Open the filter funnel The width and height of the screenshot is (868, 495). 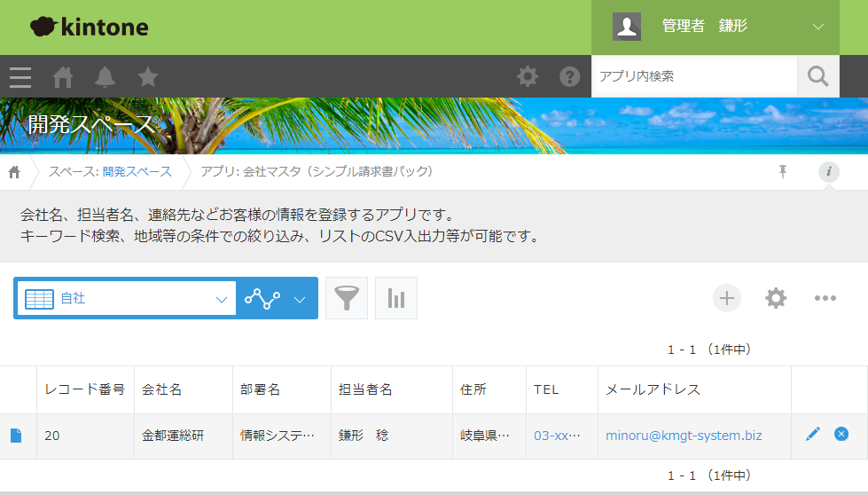pyautogui.click(x=347, y=298)
